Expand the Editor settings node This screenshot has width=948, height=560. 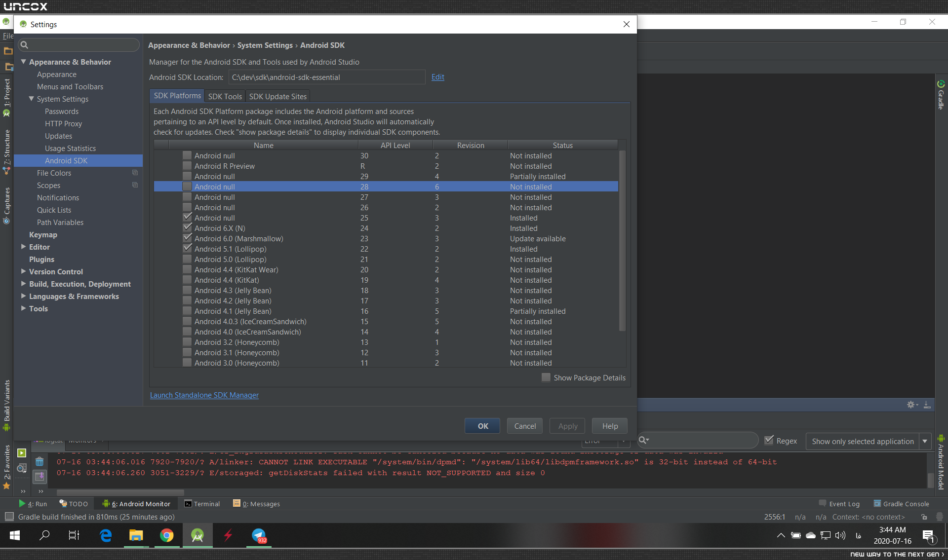tap(23, 247)
